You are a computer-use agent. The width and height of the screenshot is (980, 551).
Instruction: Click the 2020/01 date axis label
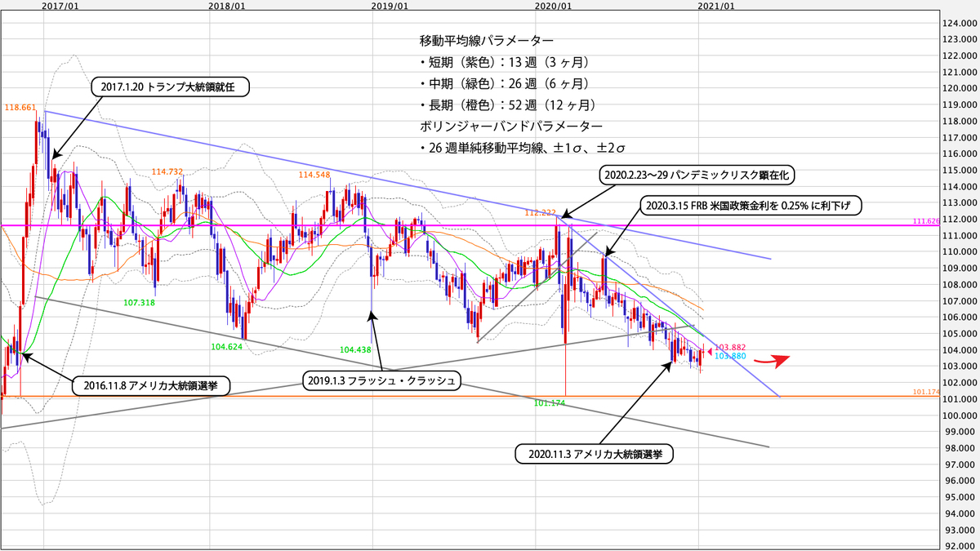553,6
